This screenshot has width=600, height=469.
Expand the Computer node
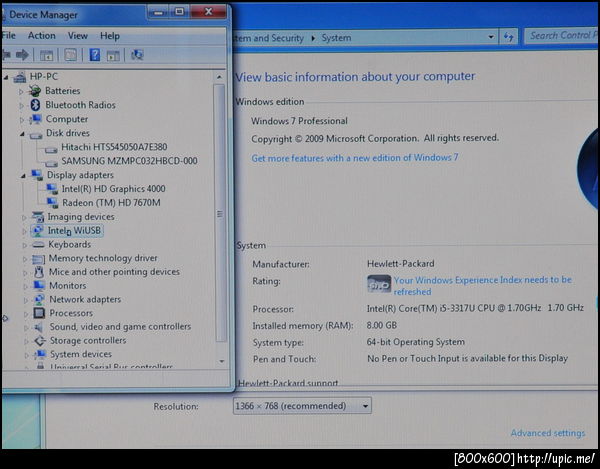click(22, 119)
